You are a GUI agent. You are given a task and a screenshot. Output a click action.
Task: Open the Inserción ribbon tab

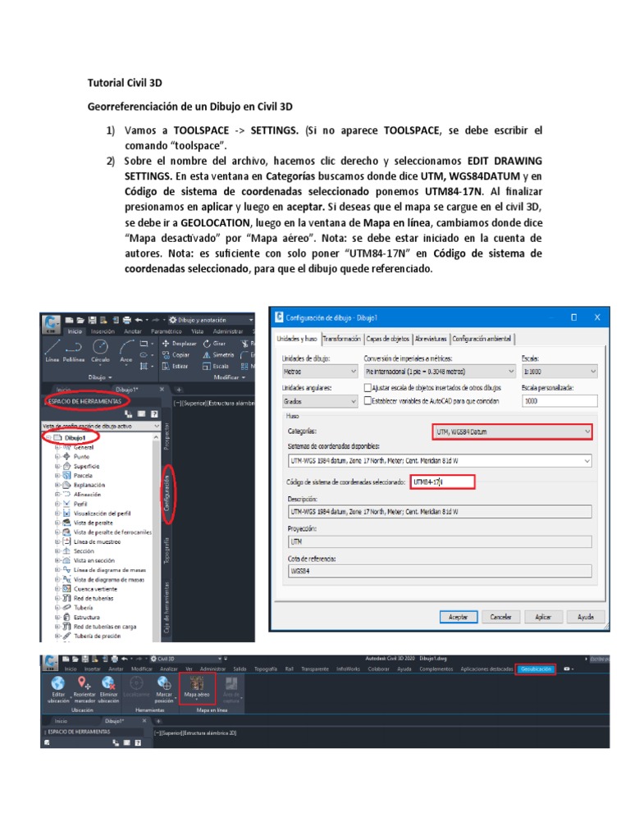(103, 331)
